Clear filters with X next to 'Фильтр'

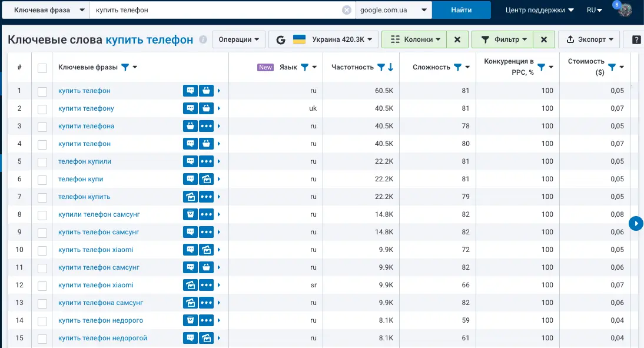544,39
